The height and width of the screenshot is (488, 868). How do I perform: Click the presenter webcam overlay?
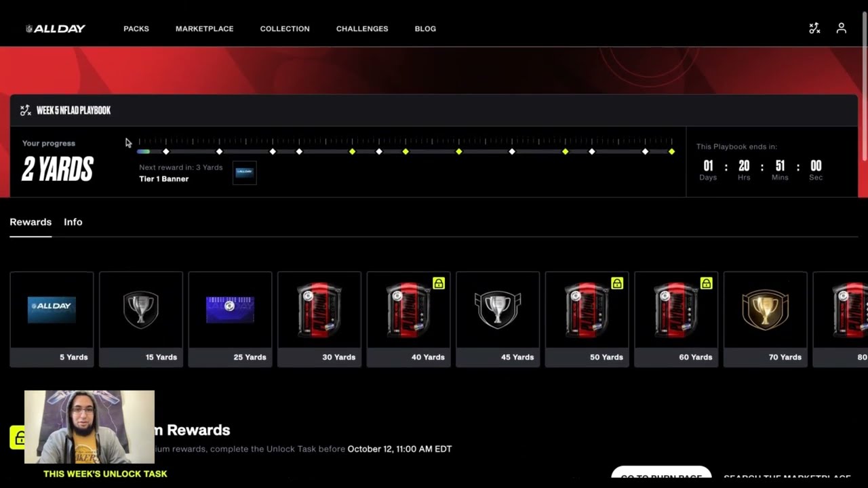(90, 427)
